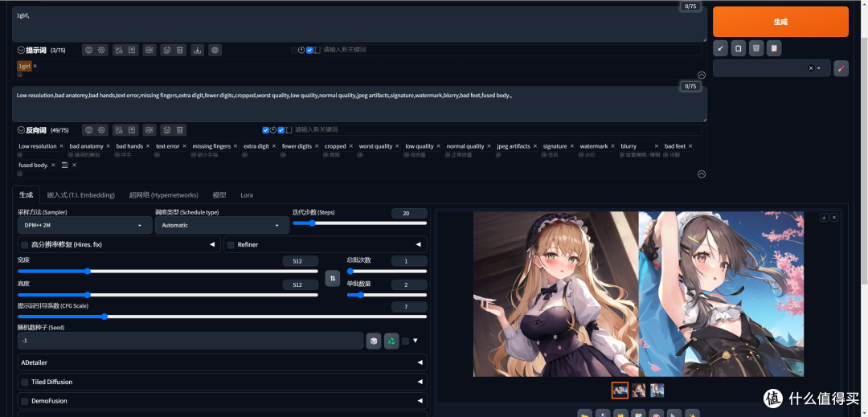Adjust the 迭代步数 (Steps) slider
This screenshot has height=417, width=868.
click(x=360, y=223)
